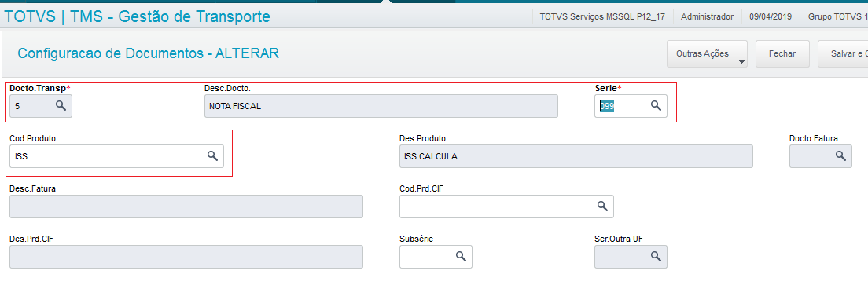Click the Administrador user label

707,16
